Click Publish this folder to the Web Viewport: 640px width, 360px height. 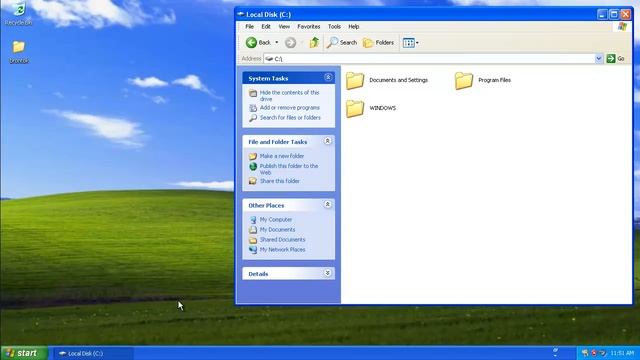(x=289, y=169)
